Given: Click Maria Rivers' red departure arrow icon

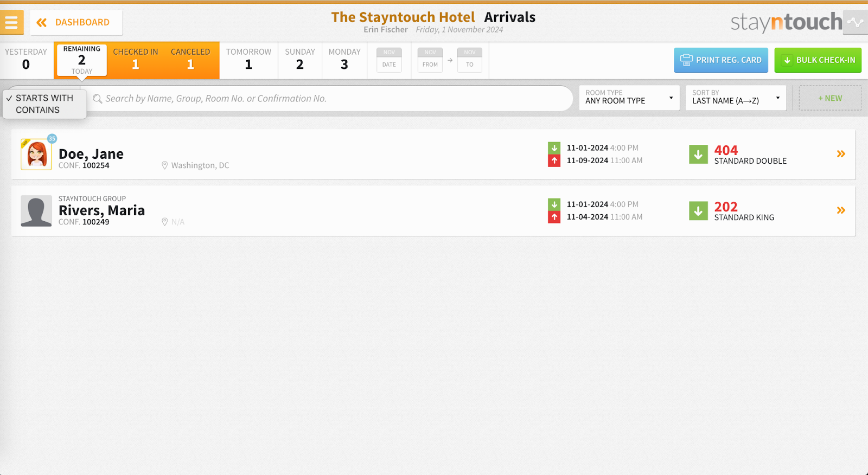Looking at the screenshot, I should coord(554,217).
